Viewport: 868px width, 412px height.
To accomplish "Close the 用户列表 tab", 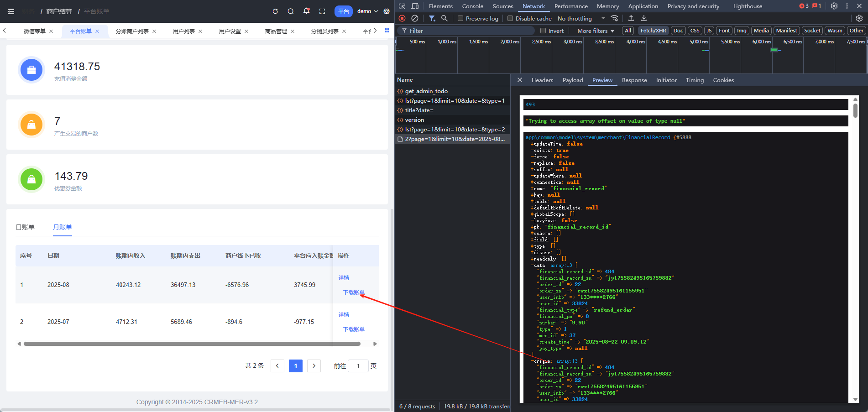I will tap(200, 31).
